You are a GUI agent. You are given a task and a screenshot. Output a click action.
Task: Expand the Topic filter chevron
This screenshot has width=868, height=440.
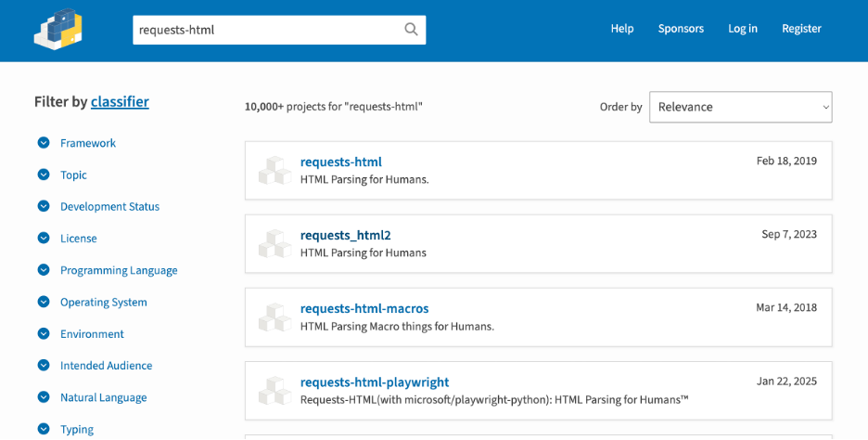coord(44,175)
